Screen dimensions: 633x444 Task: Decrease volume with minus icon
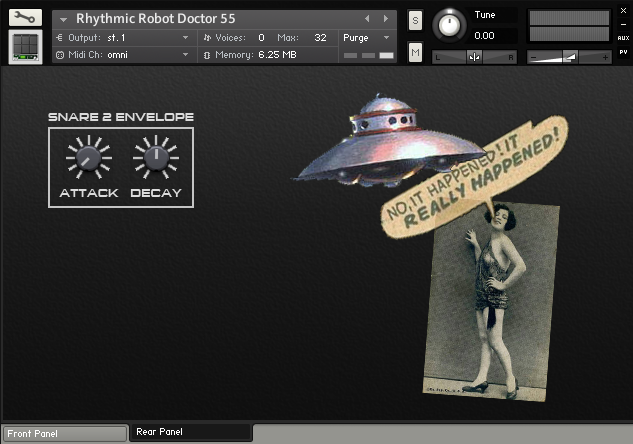(x=534, y=58)
